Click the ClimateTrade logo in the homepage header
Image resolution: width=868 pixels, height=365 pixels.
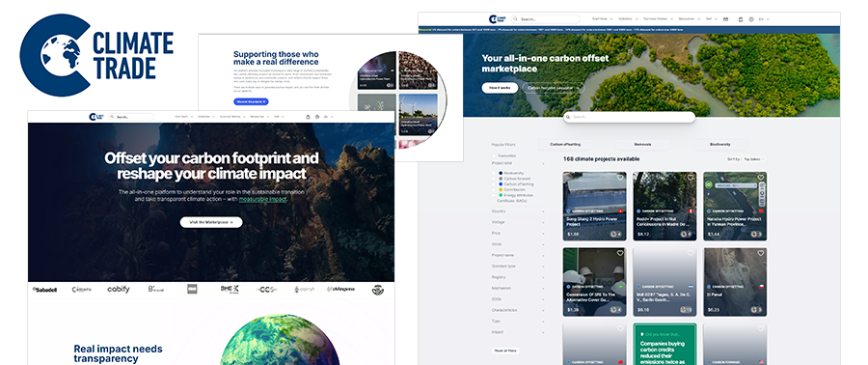96,117
